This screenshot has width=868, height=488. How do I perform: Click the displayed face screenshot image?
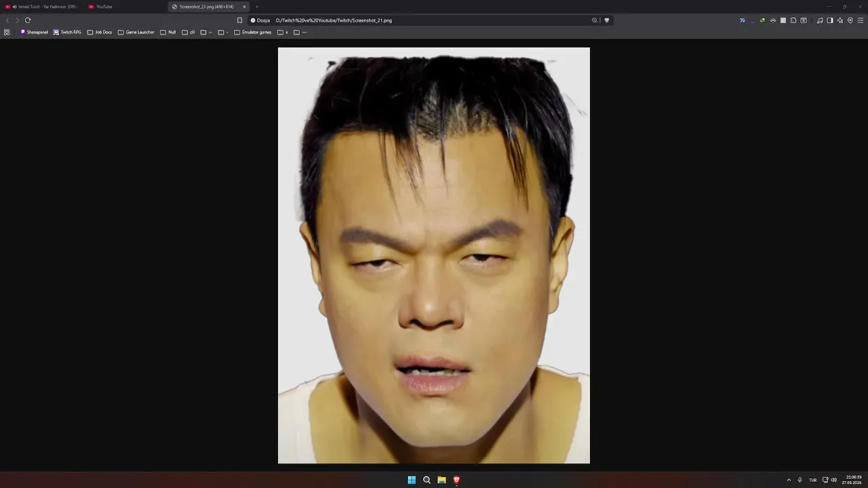click(x=434, y=256)
